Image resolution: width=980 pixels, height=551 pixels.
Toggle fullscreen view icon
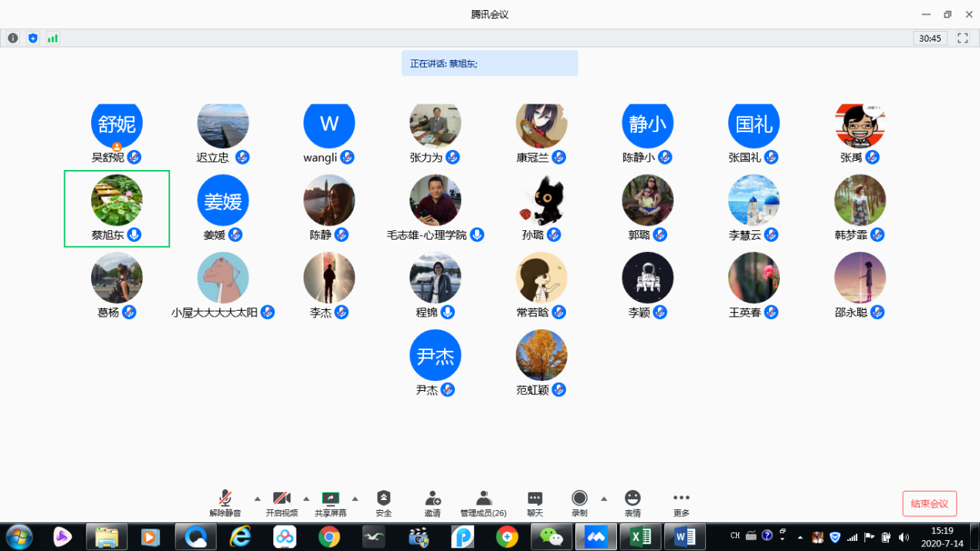click(963, 38)
